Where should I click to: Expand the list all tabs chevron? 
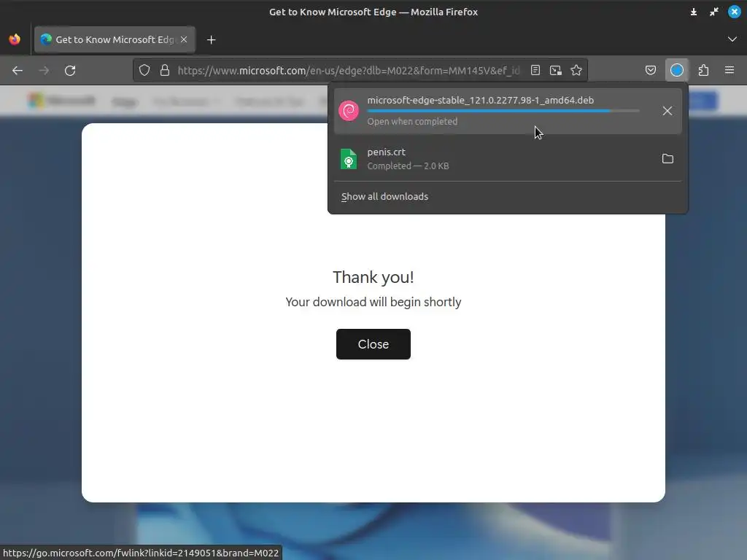coord(732,39)
